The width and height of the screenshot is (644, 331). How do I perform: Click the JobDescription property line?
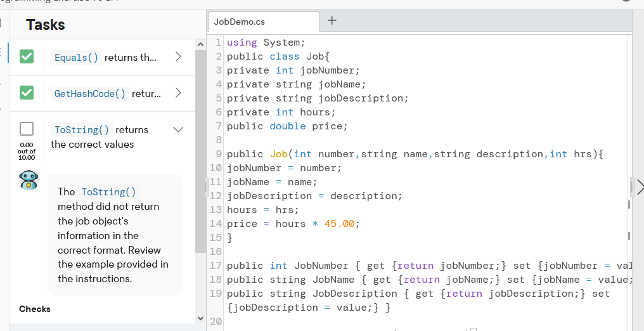(x=418, y=301)
